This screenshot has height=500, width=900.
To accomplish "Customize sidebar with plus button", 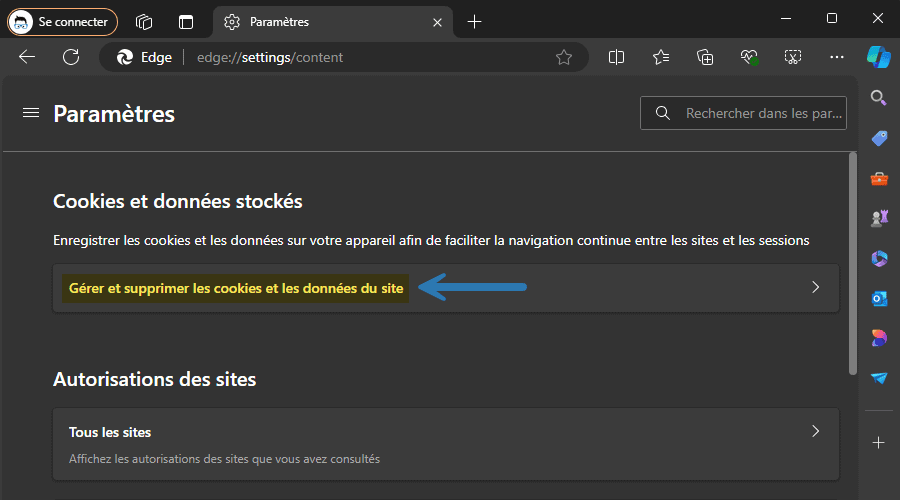I will click(x=879, y=443).
